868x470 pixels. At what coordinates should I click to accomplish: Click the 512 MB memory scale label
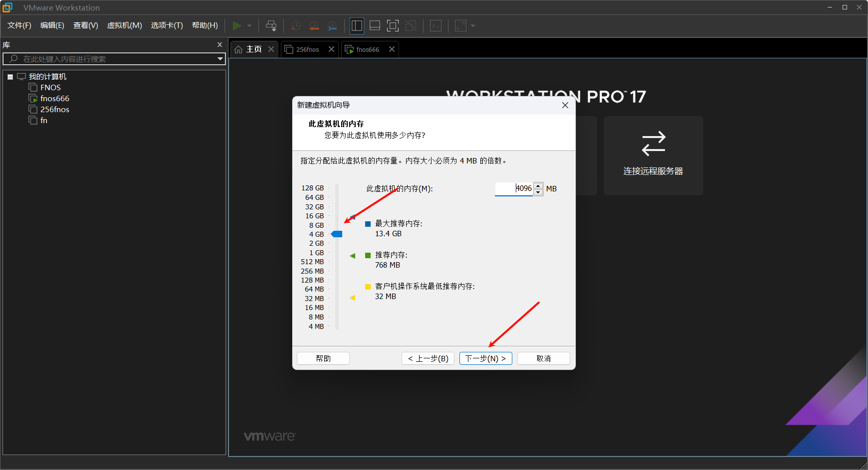coord(312,262)
